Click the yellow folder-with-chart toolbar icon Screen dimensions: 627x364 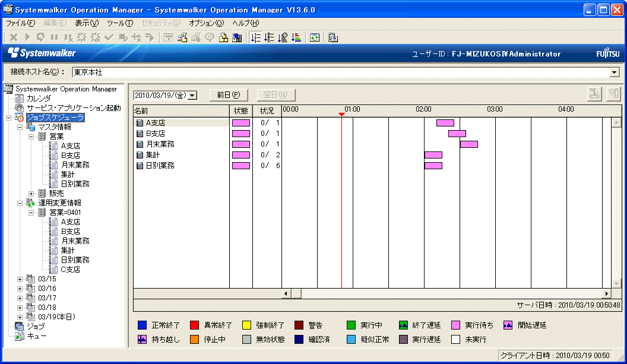click(182, 37)
